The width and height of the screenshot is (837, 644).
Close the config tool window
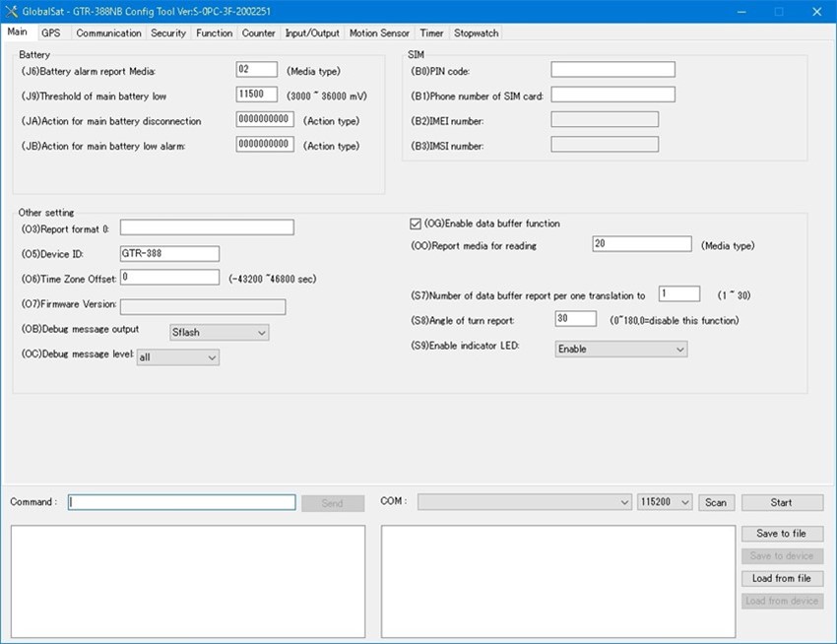[x=816, y=12]
